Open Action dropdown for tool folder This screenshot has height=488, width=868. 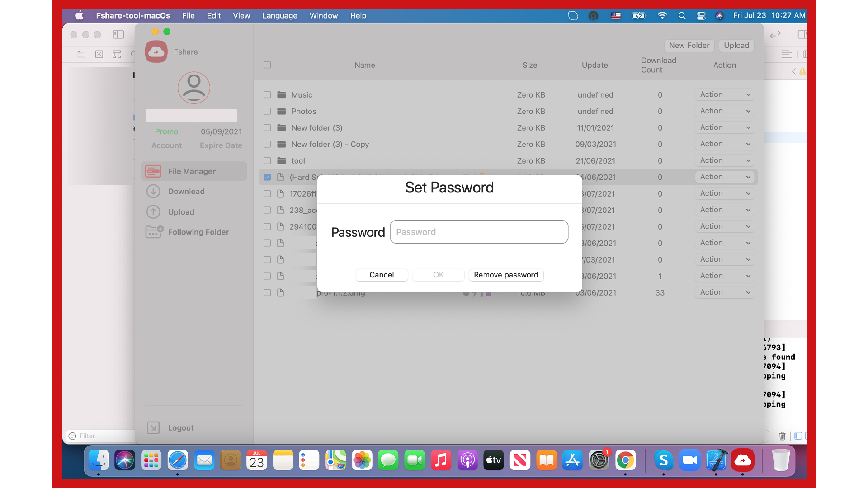tap(724, 160)
